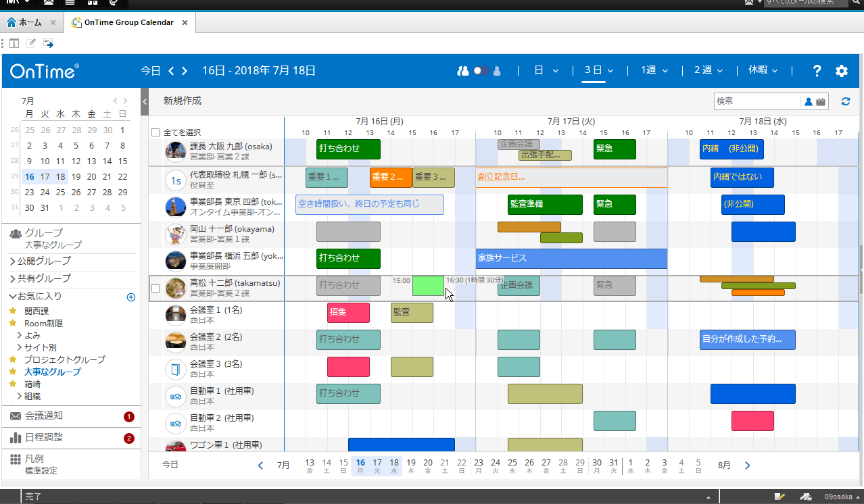Screen dimensions: 864x504
Task: Check the 全てを選択 checkbox
Action: pyautogui.click(x=155, y=132)
